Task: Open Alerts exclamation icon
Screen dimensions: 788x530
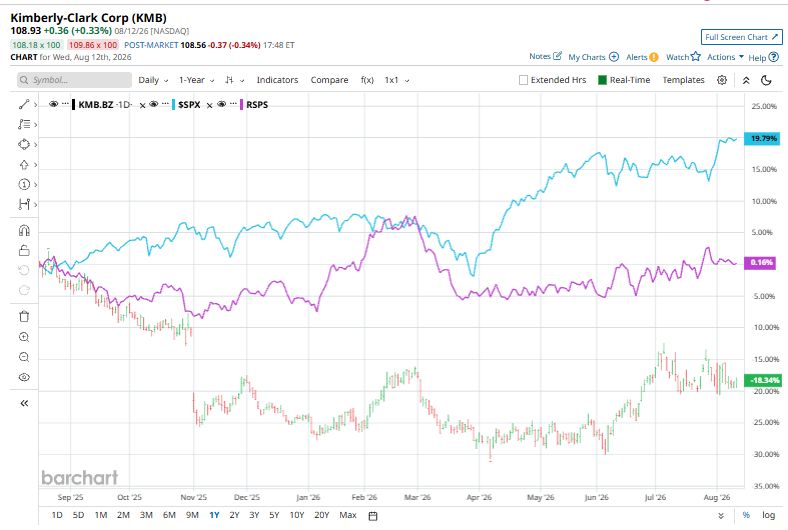Action: click(653, 57)
